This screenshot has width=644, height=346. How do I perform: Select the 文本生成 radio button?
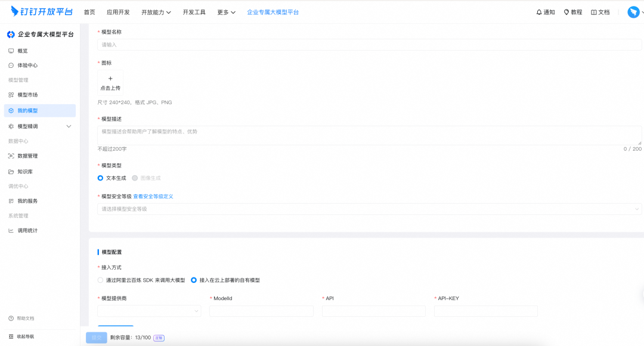coord(100,178)
